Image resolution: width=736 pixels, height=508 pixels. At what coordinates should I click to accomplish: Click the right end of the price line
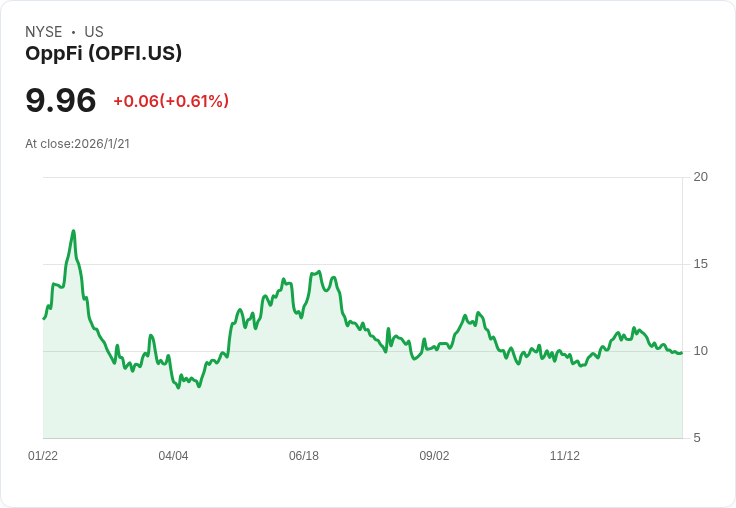click(x=681, y=352)
